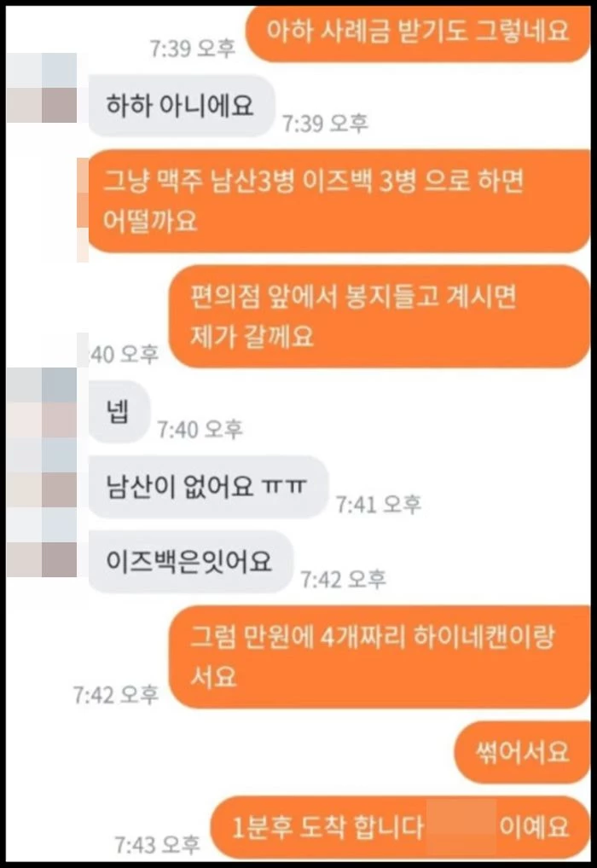The image size is (597, 868).
Task: Click the blurred name inside the last message
Action: click(x=461, y=826)
